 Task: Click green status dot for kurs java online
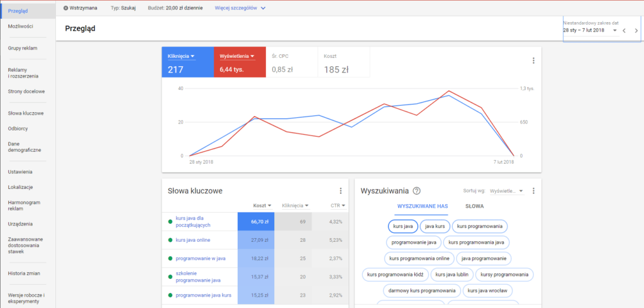coord(170,240)
